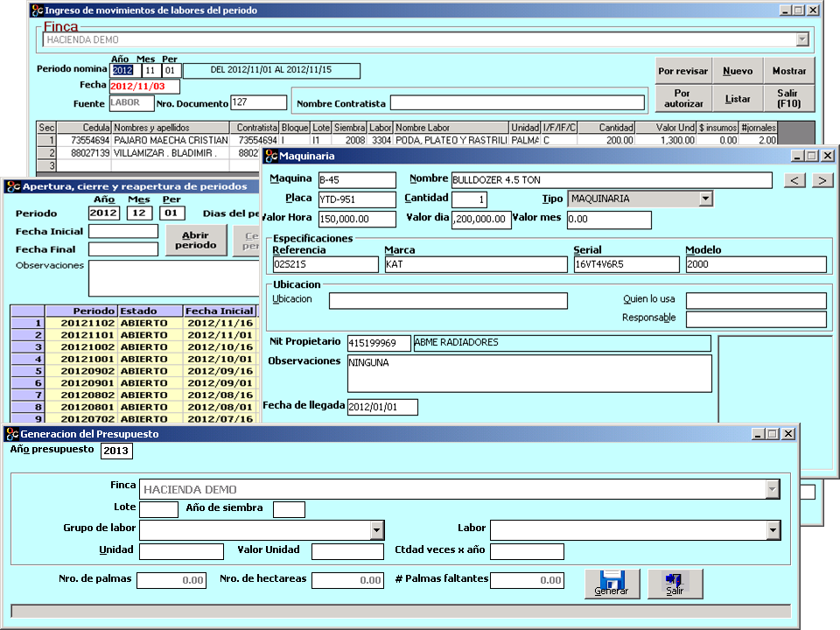Go to next machine record with the > arrow
The height and width of the screenshot is (630, 840).
pos(822,180)
